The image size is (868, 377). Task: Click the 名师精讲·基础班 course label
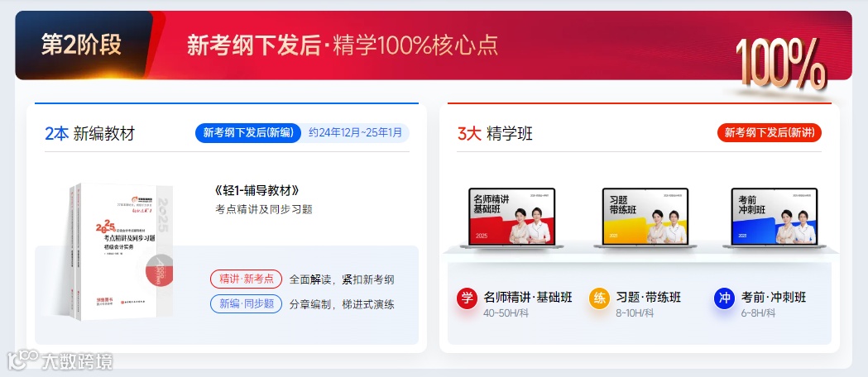click(x=528, y=298)
